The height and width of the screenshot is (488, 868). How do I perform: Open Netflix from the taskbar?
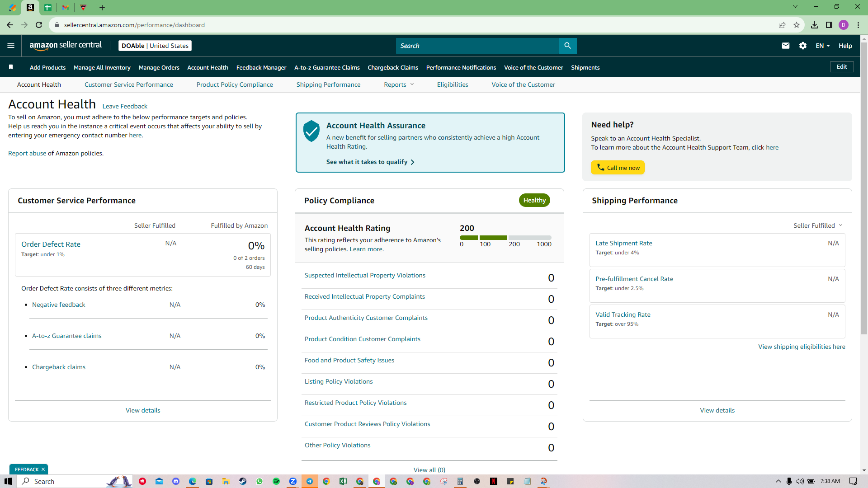click(494, 481)
